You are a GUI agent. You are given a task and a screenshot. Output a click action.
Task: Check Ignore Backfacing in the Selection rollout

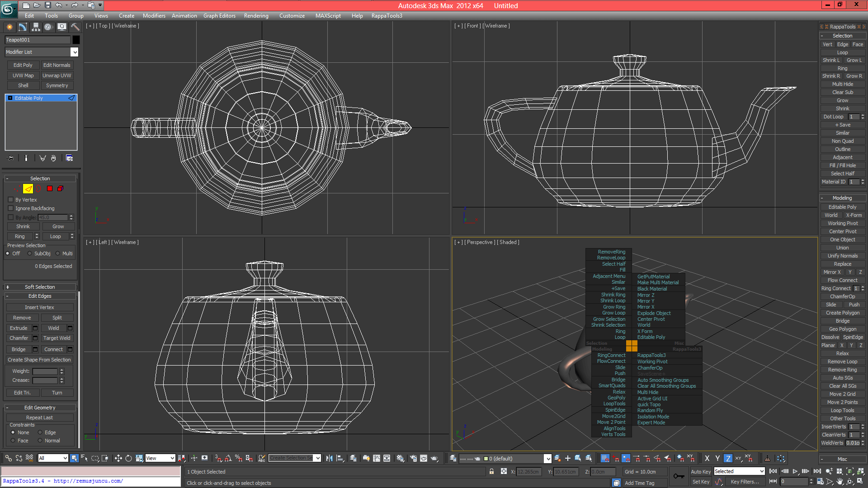click(10, 208)
